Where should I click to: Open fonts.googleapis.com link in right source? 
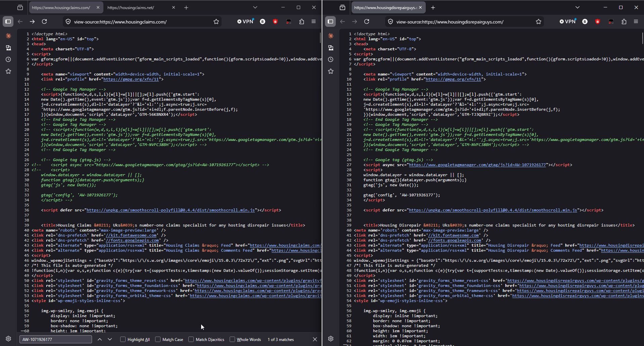[455, 240]
